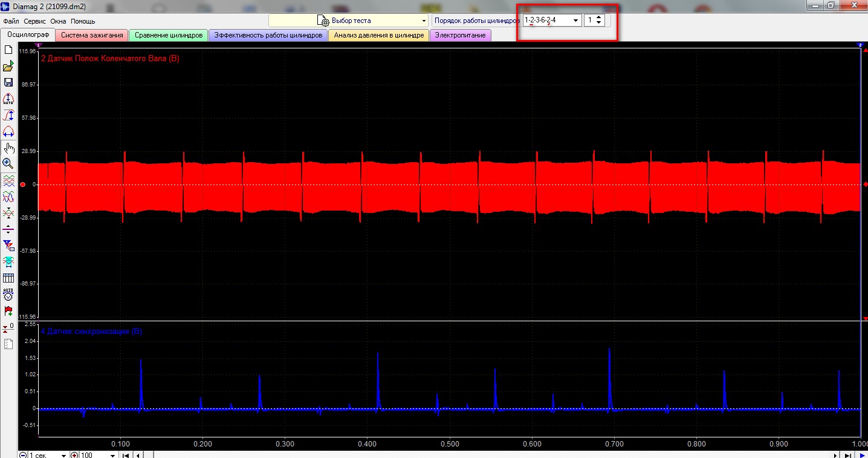The image size is (868, 458).
Task: Click the AUTO voltmeter icon
Action: pos(8,295)
